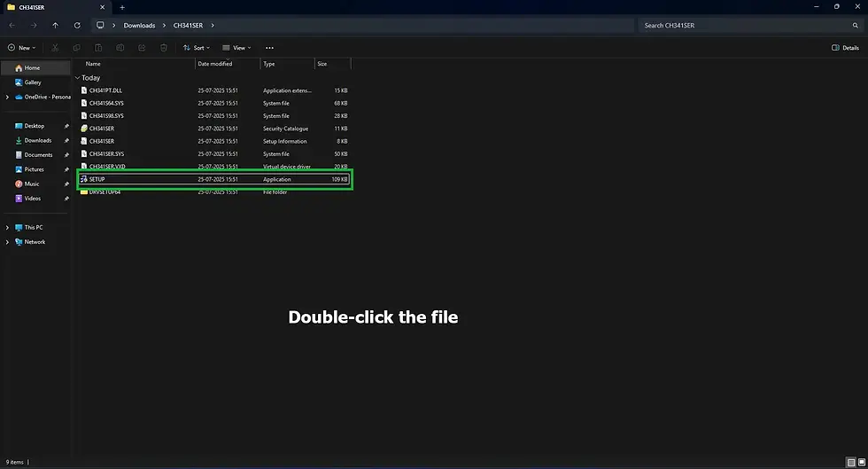Open the View dropdown menu
The image size is (868, 469).
click(x=237, y=48)
